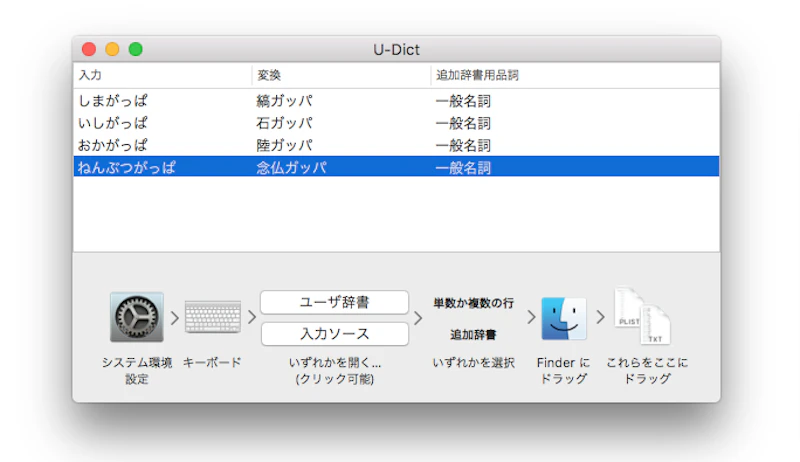Click the 念仏ガッパ conversion cell
Image resolution: width=800 pixels, height=462 pixels.
(291, 167)
